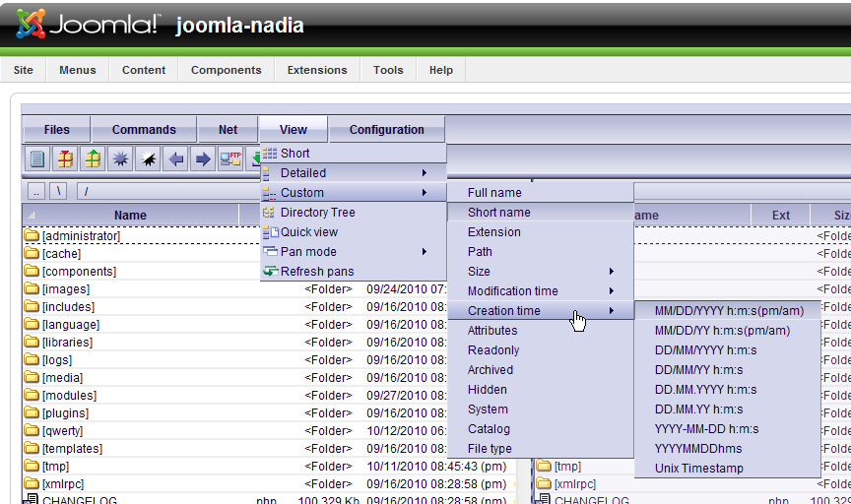Image resolution: width=851 pixels, height=504 pixels.
Task: Open the Configuration menu
Action: (x=386, y=130)
